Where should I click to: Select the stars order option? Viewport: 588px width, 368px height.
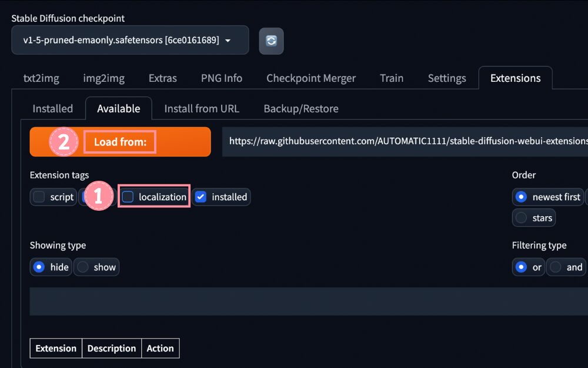521,218
